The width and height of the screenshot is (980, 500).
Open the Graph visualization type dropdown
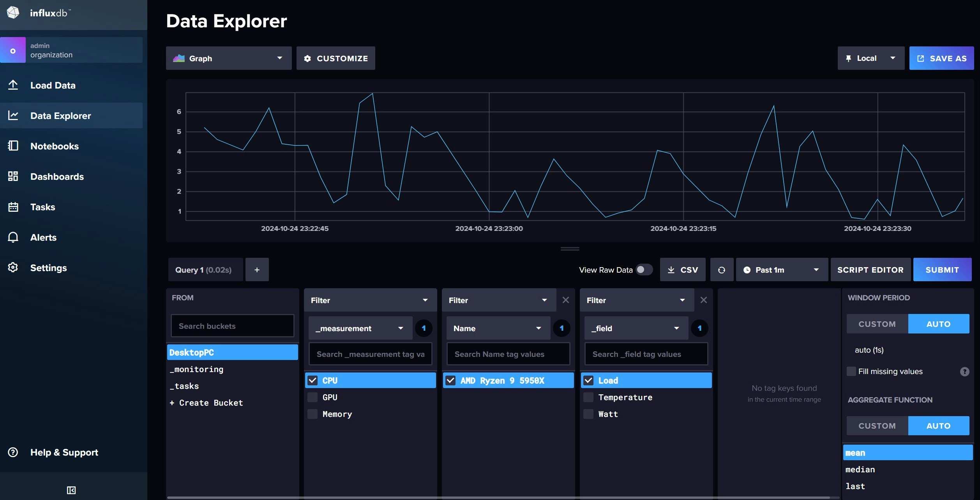coord(229,59)
